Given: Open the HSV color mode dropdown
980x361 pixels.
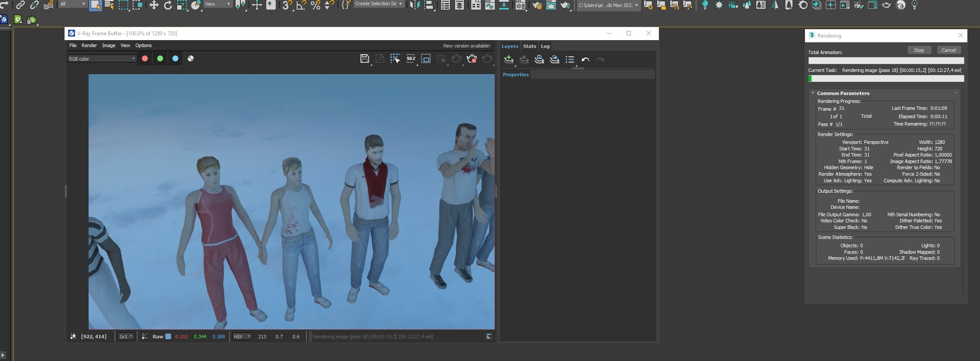Looking at the screenshot, I should 242,337.
